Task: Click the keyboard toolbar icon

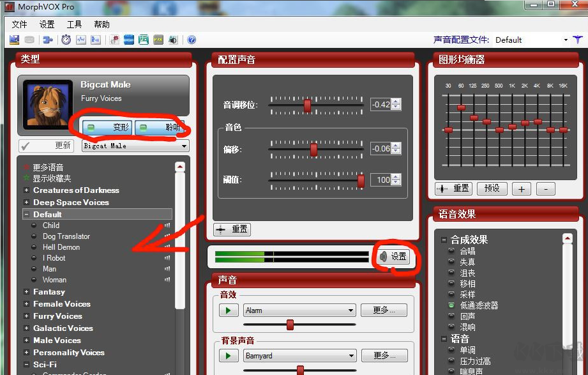Action: click(x=29, y=40)
